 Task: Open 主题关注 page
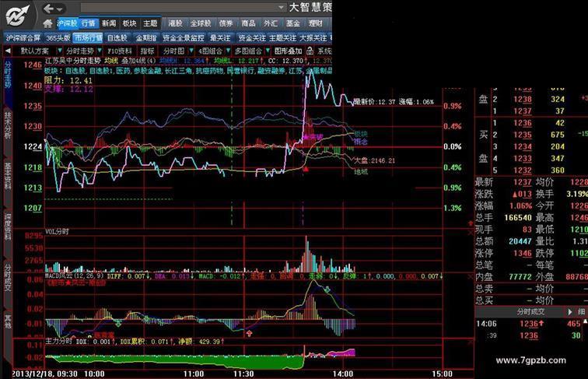point(283,38)
